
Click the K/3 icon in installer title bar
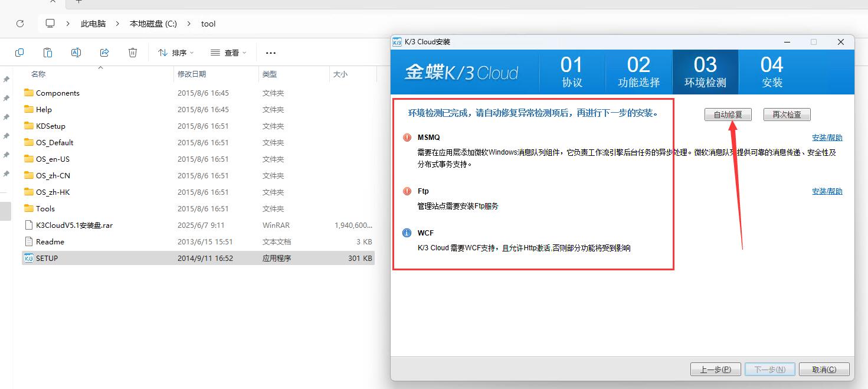click(x=397, y=42)
